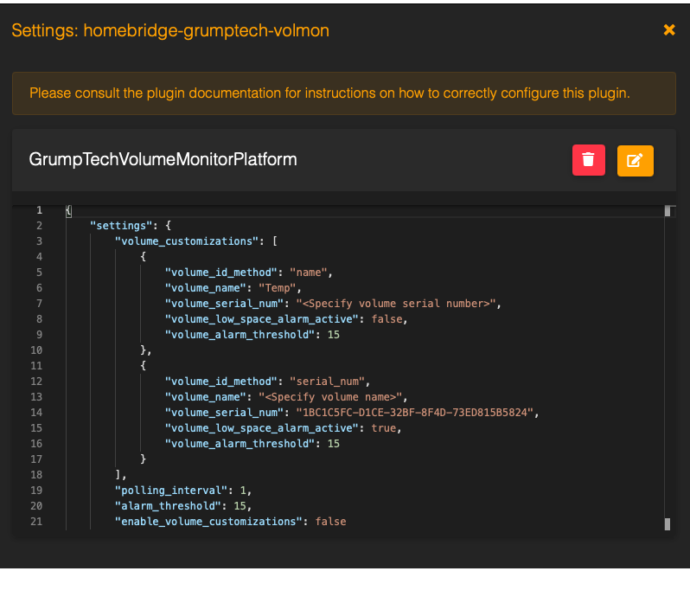Click line number 17 in the gutter
This screenshot has width=690, height=616.
(36, 459)
